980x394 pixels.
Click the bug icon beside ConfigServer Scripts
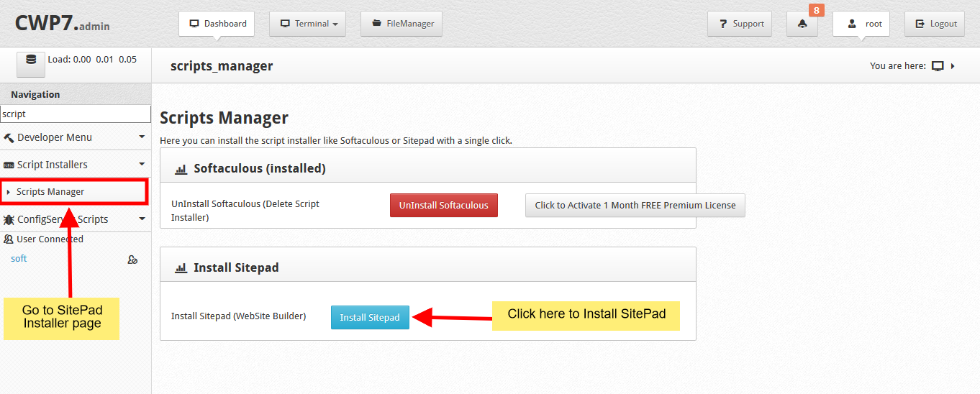(x=9, y=219)
